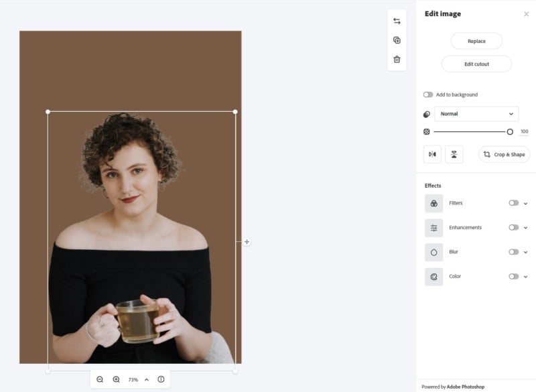Open the Crop & Shape tool
The height and width of the screenshot is (392, 536).
504,155
